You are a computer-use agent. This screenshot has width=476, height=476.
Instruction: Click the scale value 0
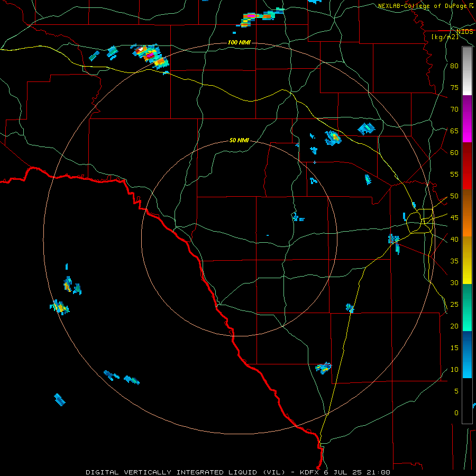456,413
